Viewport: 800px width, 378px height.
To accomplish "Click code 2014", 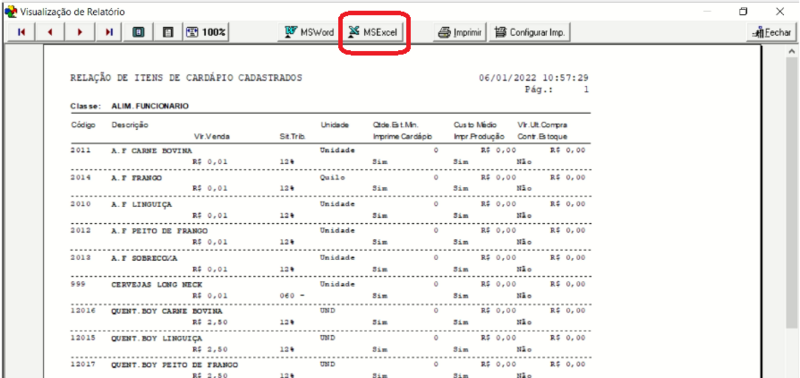I will pos(81,178).
